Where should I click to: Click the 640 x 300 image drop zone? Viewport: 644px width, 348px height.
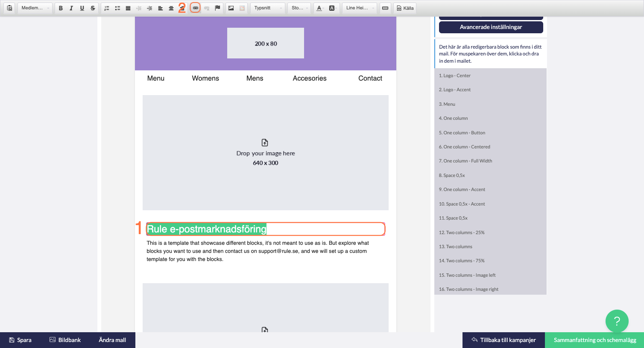[x=266, y=153]
